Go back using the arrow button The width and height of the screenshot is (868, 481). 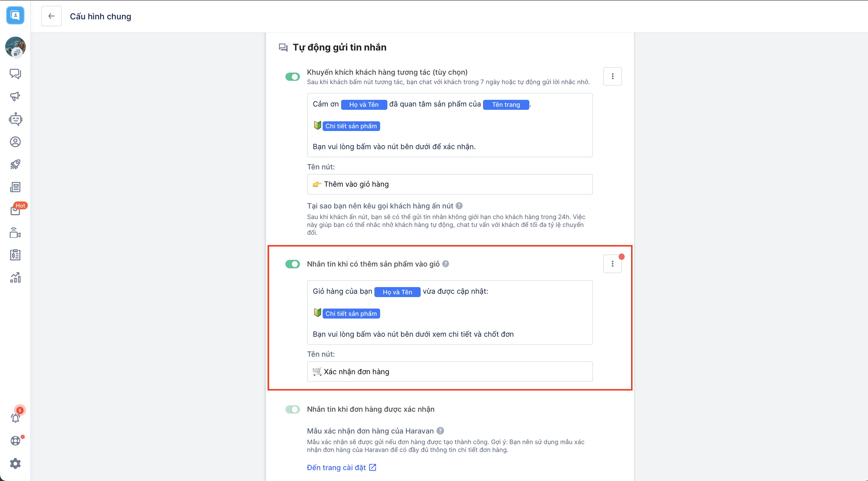click(x=51, y=16)
